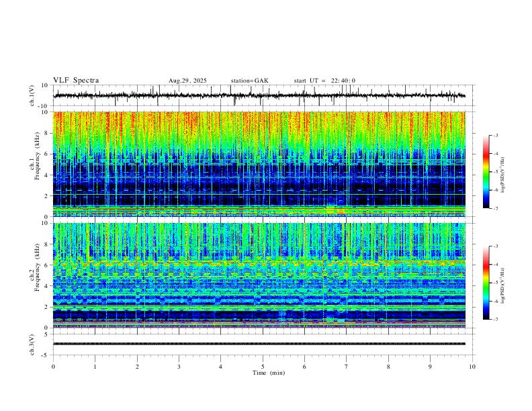Click the ch.1 spectrogram color scale bar
532x411 pixels.
tap(486, 172)
